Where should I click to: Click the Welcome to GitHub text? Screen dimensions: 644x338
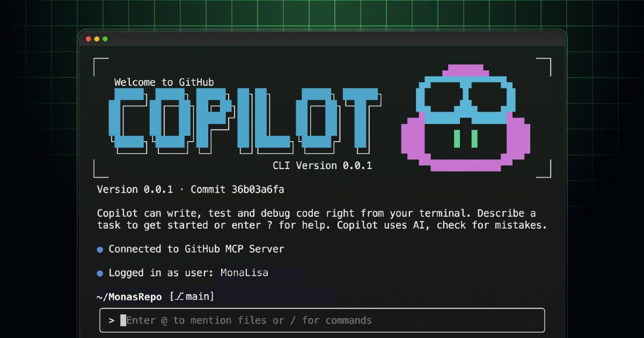pos(164,82)
